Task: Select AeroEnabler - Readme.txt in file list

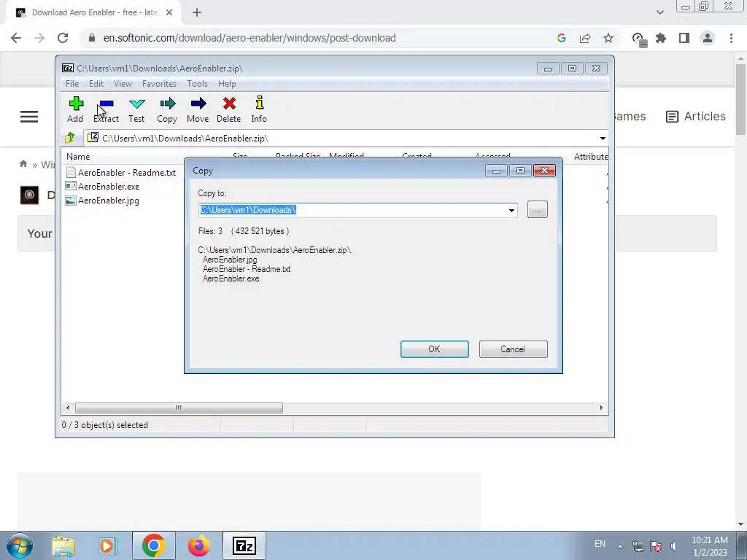Action: 121,172
